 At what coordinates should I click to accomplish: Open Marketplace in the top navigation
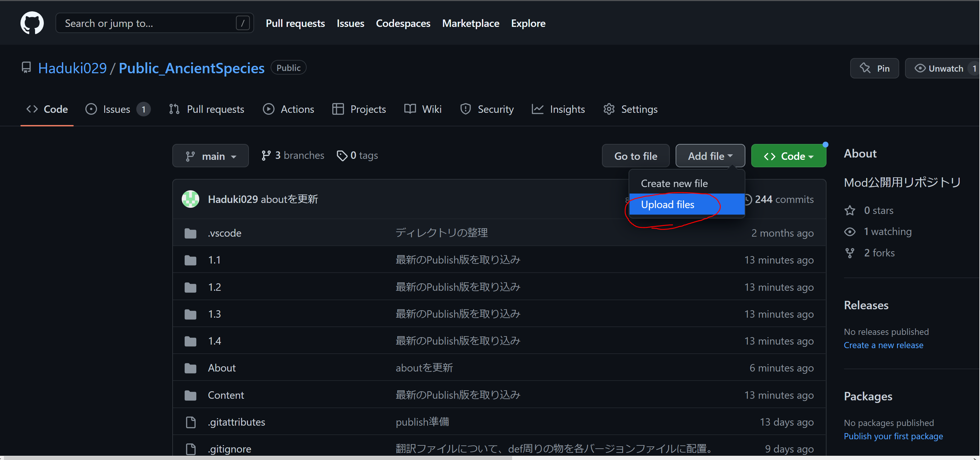tap(471, 23)
